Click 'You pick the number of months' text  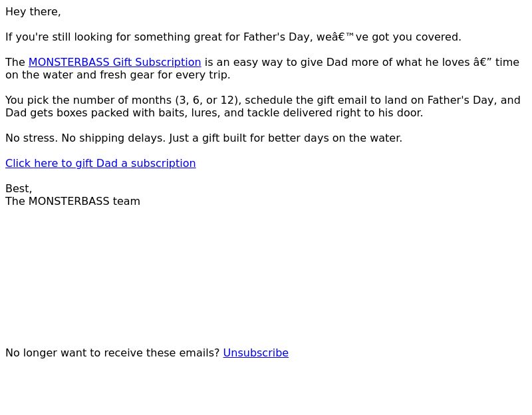click(x=88, y=100)
